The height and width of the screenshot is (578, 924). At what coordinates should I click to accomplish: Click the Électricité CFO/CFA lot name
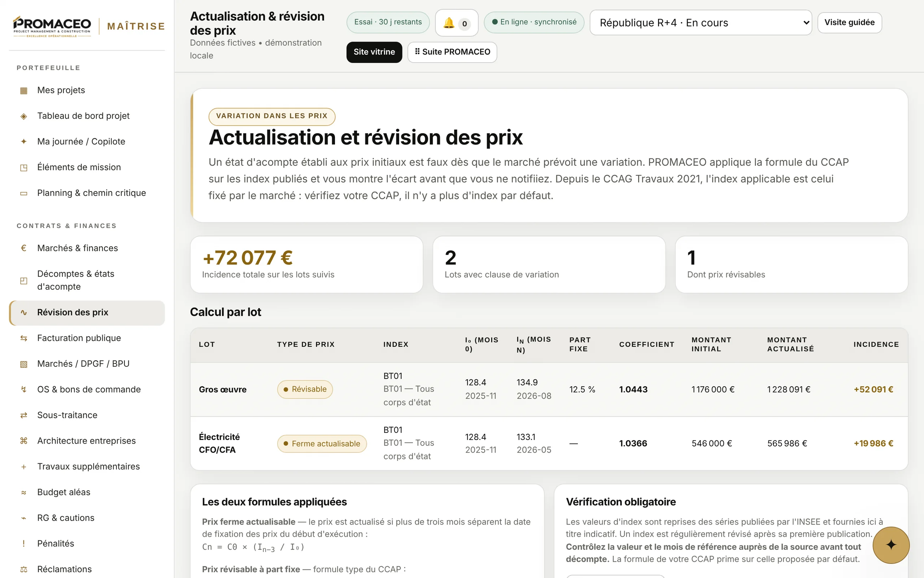click(x=219, y=444)
